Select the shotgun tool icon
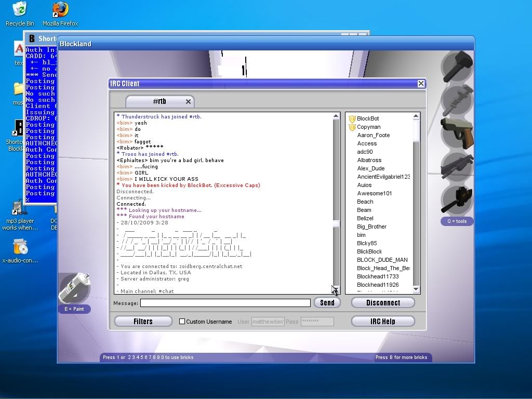 [x=457, y=166]
